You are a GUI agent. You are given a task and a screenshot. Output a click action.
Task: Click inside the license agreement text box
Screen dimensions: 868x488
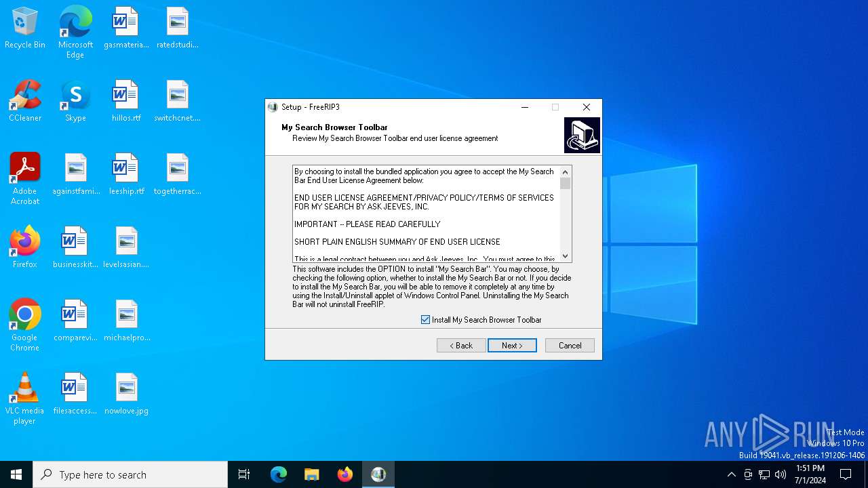(x=427, y=214)
